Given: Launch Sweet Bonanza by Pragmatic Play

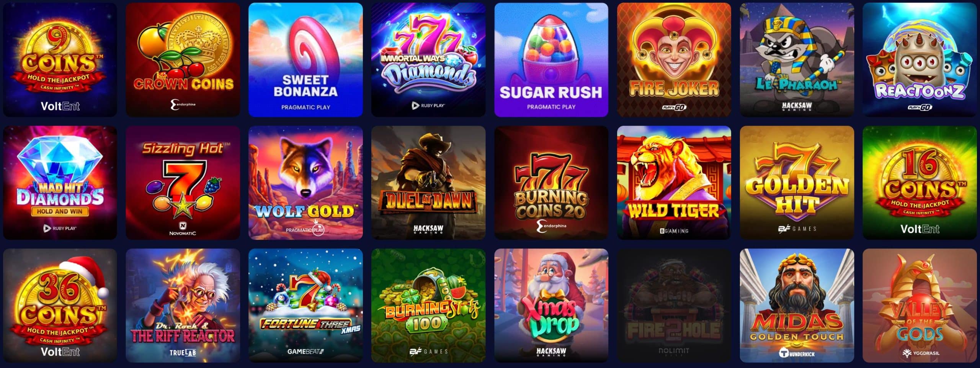Looking at the screenshot, I should coord(305,60).
